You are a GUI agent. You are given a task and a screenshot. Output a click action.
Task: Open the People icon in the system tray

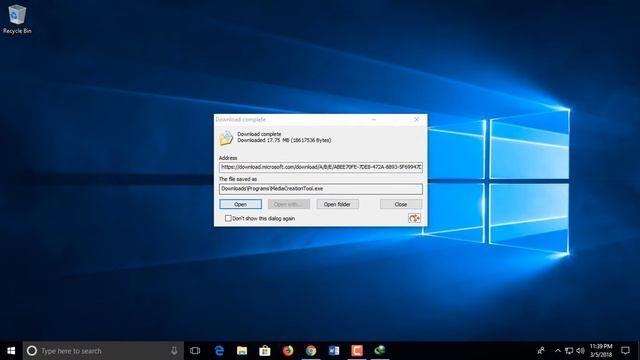[x=541, y=351]
